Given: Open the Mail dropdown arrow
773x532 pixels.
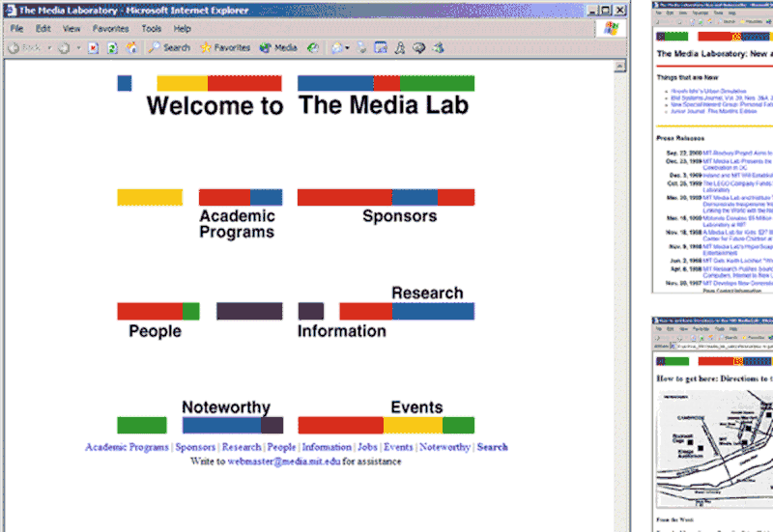Looking at the screenshot, I should coord(347,47).
